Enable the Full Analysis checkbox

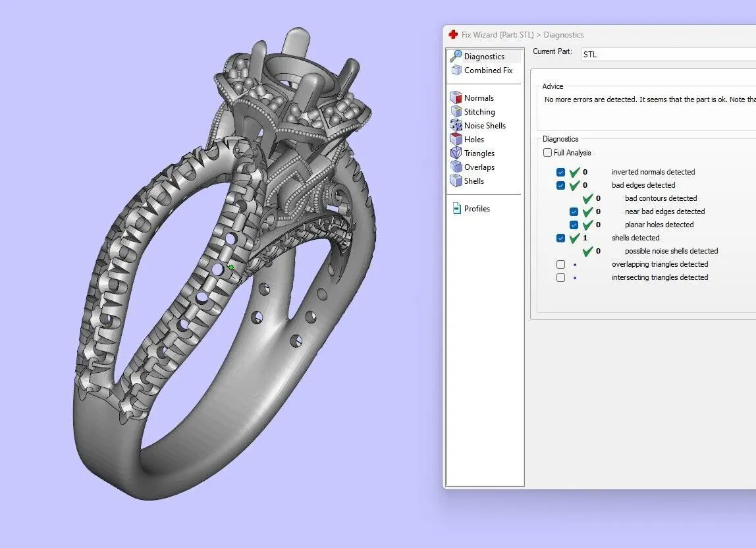coord(547,152)
